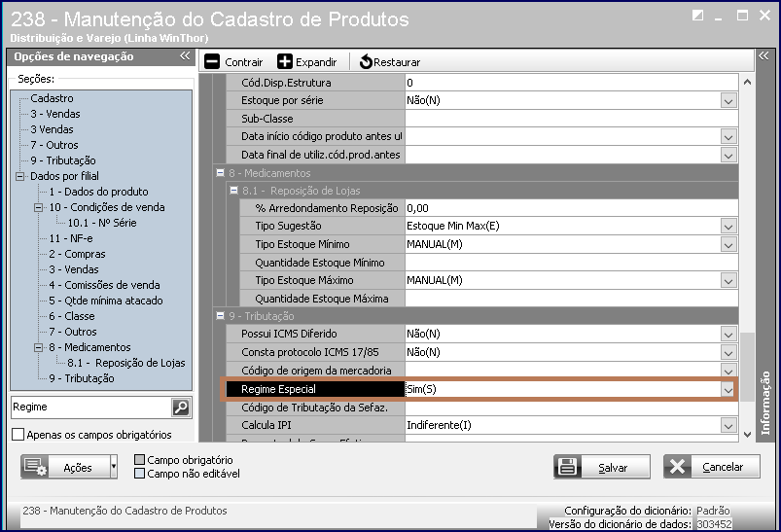
Task: Click the Restaurar toolbar label
Action: pyautogui.click(x=397, y=62)
